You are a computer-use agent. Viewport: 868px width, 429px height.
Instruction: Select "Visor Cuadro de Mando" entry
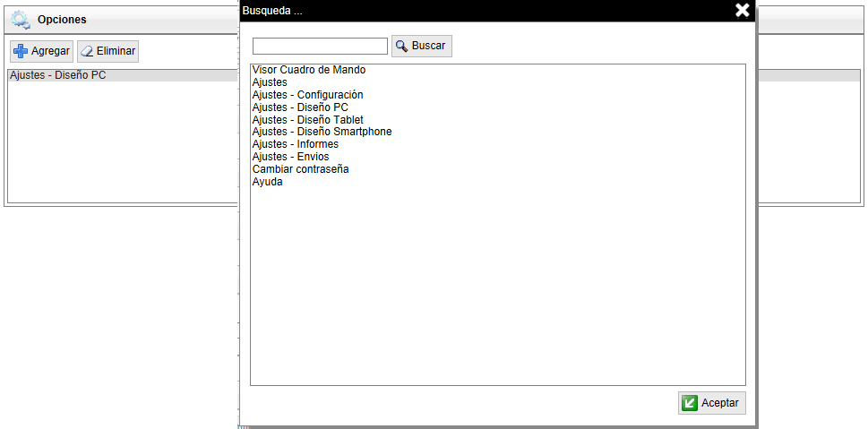coord(309,70)
